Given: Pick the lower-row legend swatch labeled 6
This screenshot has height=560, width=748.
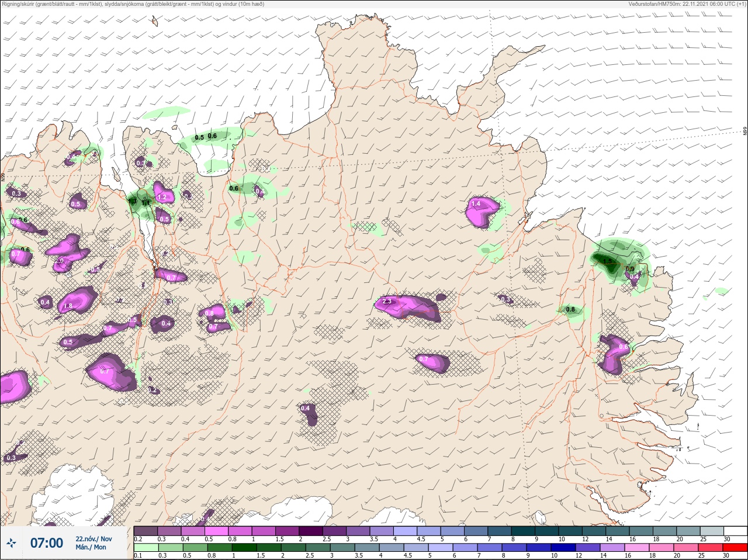Looking at the screenshot, I should click(x=464, y=548).
